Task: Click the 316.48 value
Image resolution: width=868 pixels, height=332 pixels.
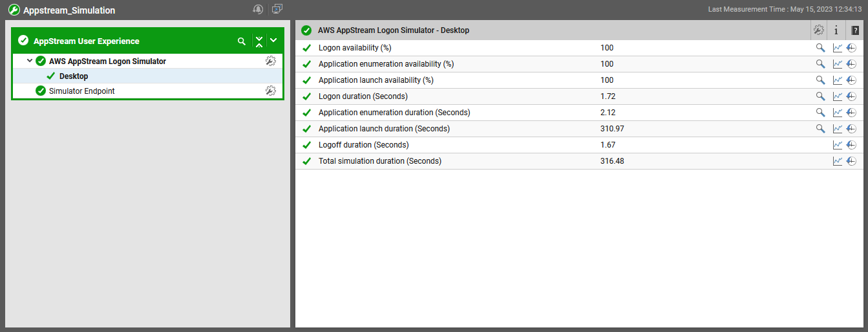Action: [x=612, y=161]
